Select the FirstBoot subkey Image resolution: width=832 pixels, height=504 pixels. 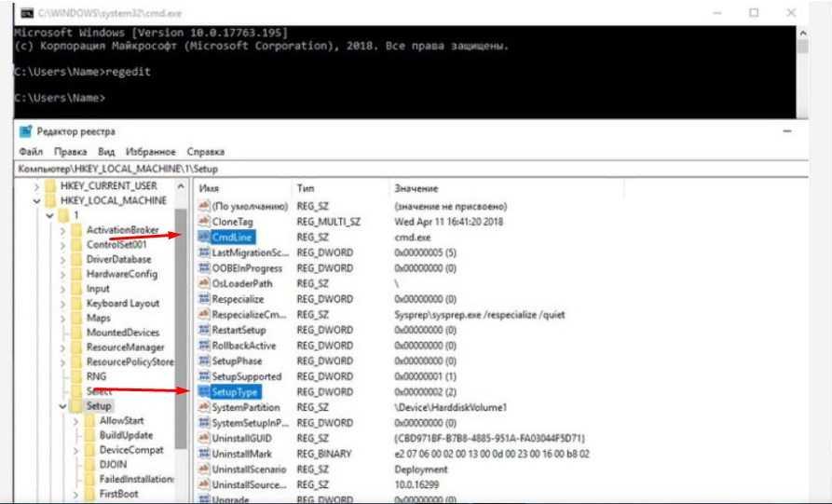coord(119,494)
